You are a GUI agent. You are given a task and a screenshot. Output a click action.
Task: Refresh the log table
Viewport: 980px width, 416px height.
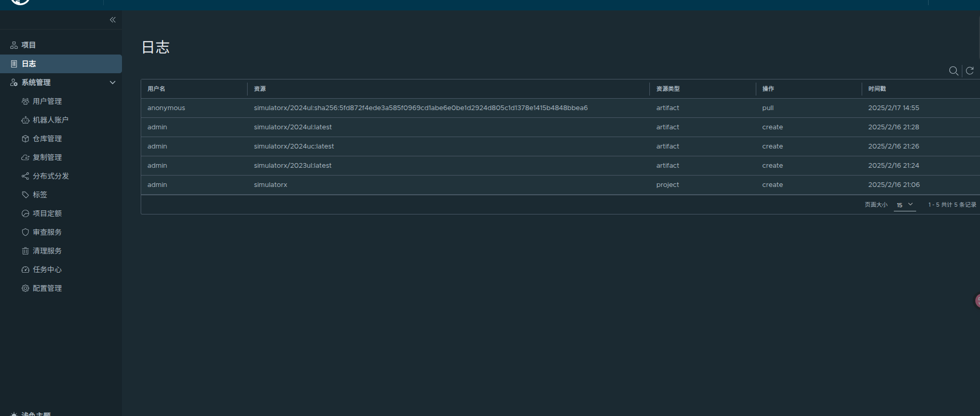(x=970, y=71)
